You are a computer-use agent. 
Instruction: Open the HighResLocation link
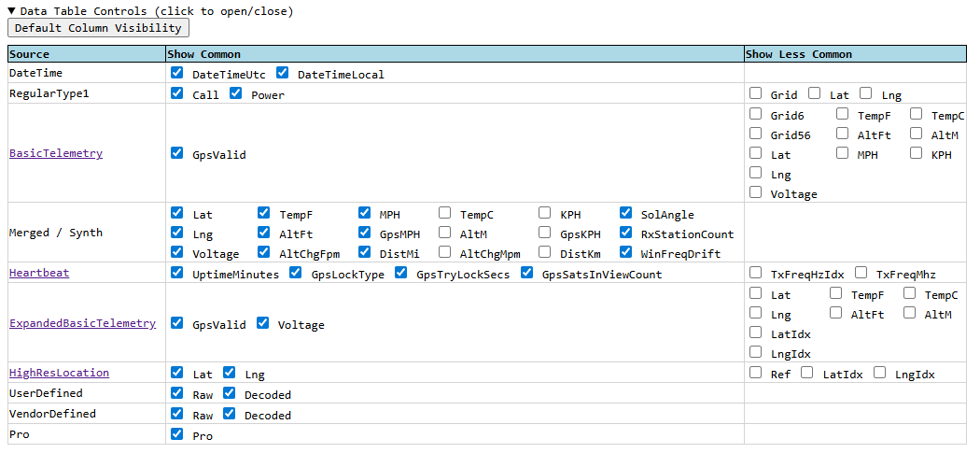coord(59,373)
